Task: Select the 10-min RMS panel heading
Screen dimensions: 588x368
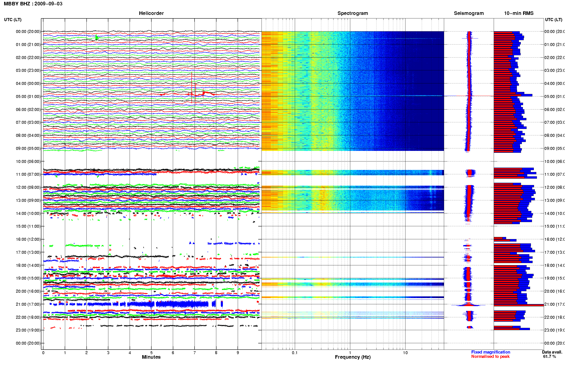Action: click(x=519, y=13)
